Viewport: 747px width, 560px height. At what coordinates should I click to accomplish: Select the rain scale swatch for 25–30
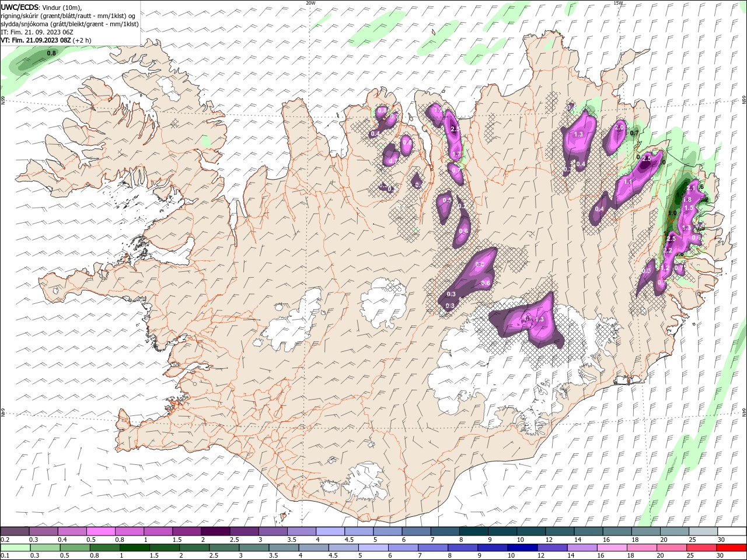tap(702, 547)
